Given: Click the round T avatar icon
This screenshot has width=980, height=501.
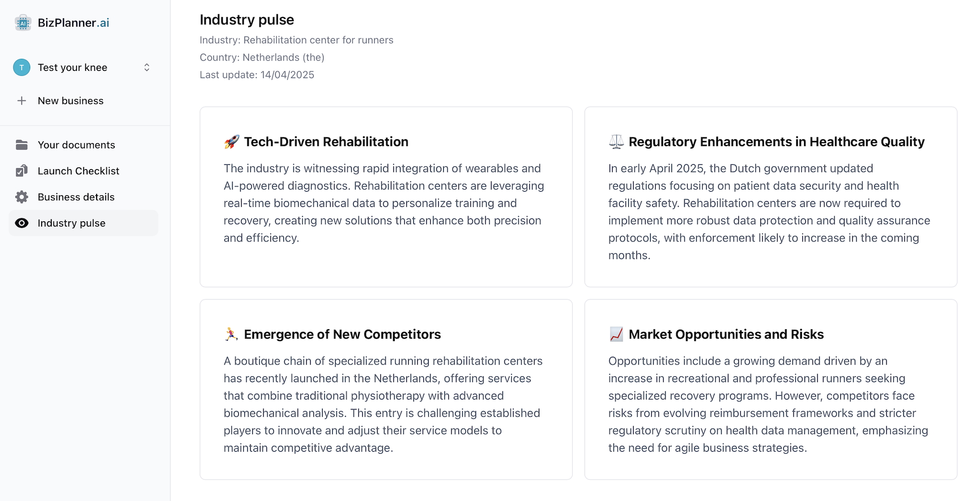Looking at the screenshot, I should 22,68.
